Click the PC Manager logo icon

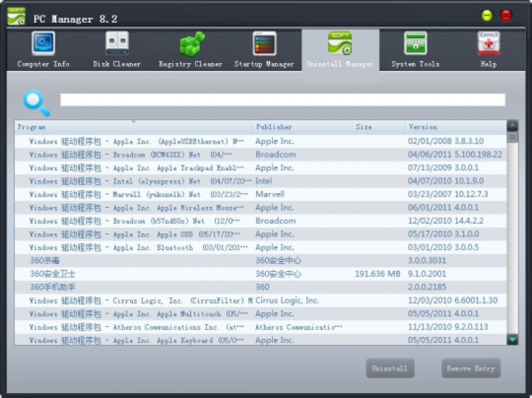coord(16,16)
